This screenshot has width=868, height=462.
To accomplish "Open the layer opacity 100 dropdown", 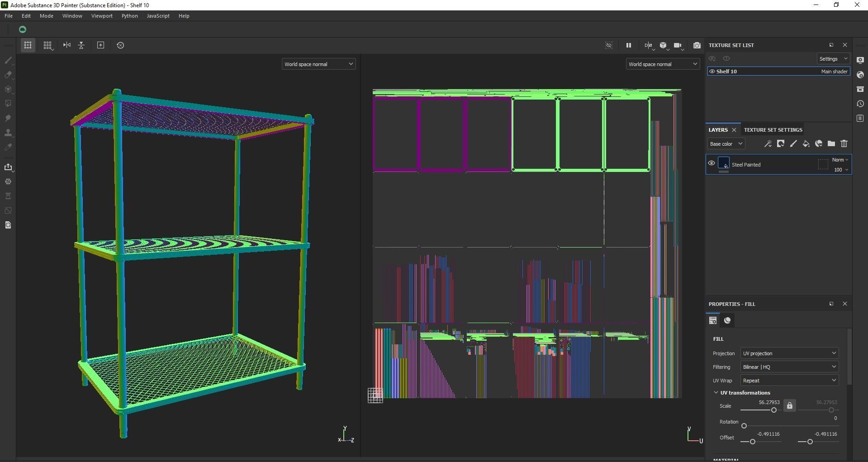I will pyautogui.click(x=841, y=170).
